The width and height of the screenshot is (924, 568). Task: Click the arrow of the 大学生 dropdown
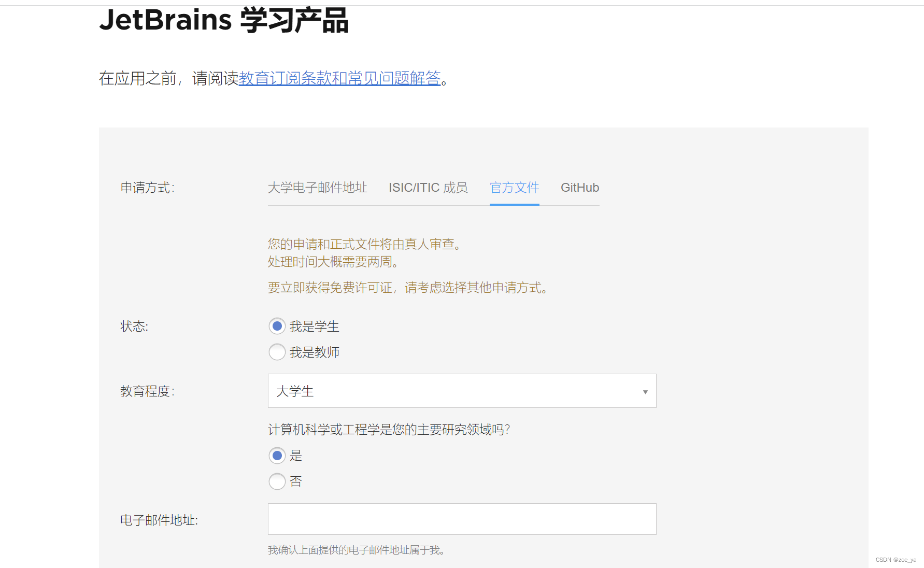point(645,392)
